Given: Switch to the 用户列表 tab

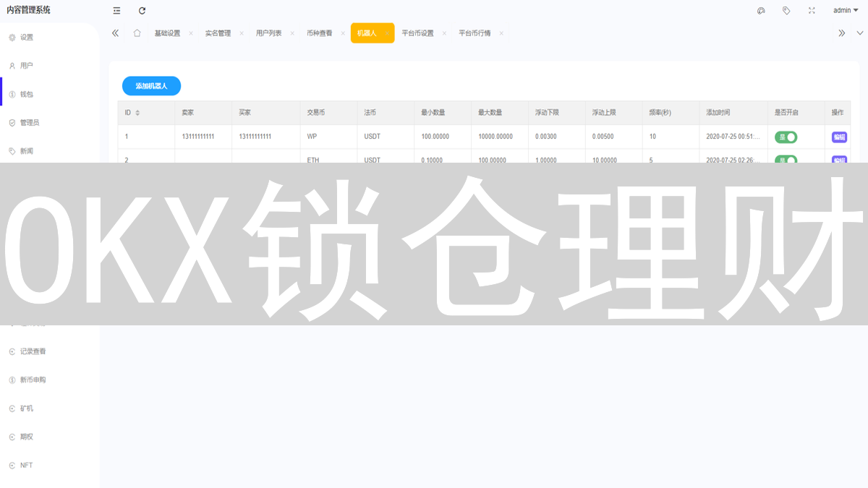Looking at the screenshot, I should pyautogui.click(x=268, y=33).
